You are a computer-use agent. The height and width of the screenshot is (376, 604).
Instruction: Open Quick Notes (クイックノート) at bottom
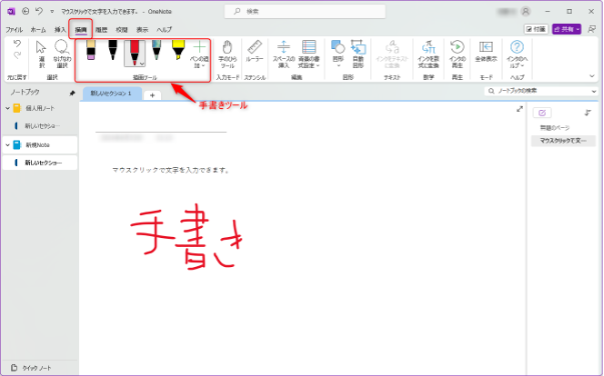pyautogui.click(x=32, y=368)
